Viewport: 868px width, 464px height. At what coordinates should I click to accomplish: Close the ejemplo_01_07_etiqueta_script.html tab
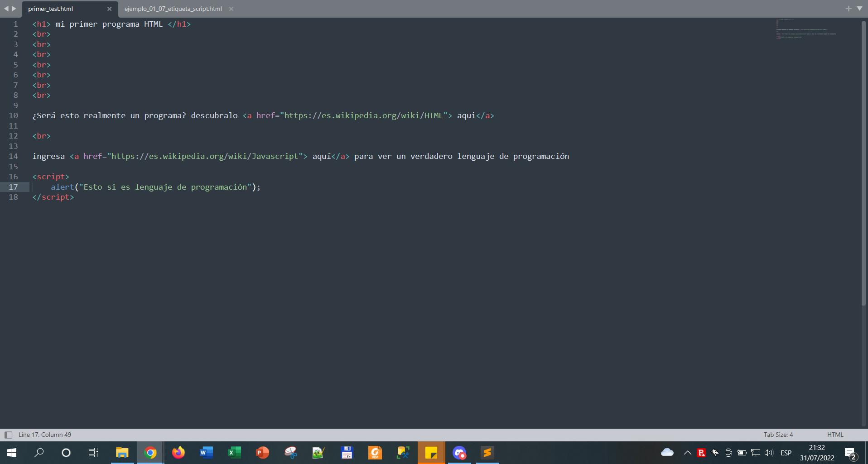(x=231, y=9)
